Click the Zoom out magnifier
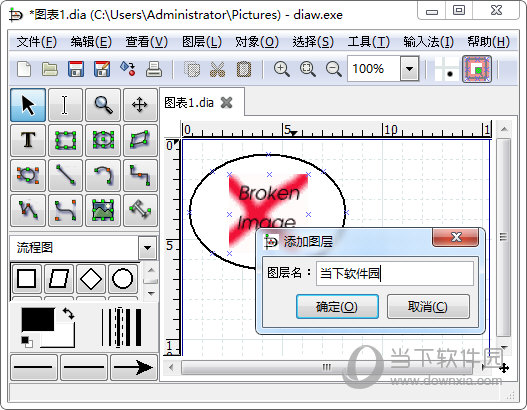 [334, 69]
